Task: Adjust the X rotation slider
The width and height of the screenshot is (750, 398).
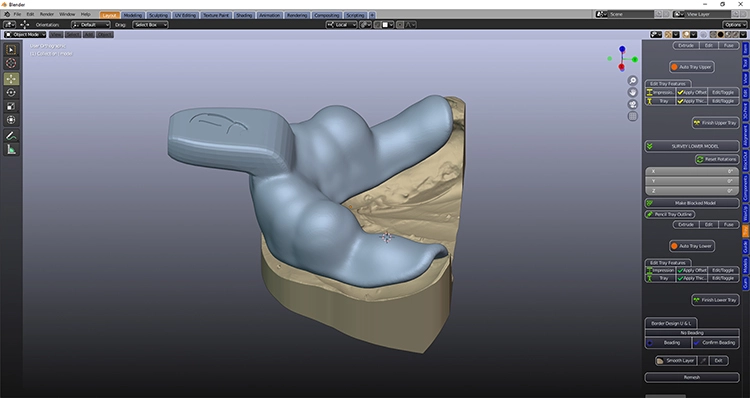Action: point(692,171)
